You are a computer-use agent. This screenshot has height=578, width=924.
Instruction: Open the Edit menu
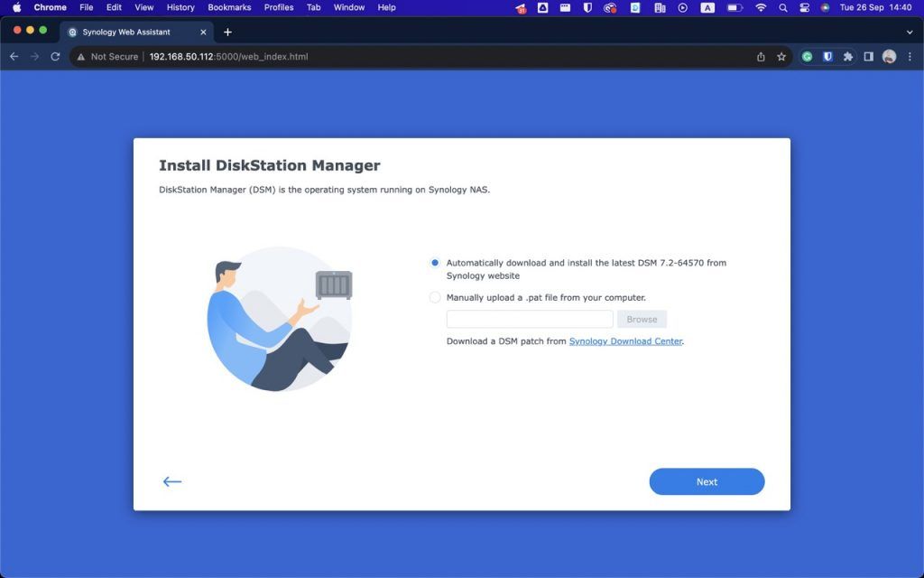tap(114, 7)
